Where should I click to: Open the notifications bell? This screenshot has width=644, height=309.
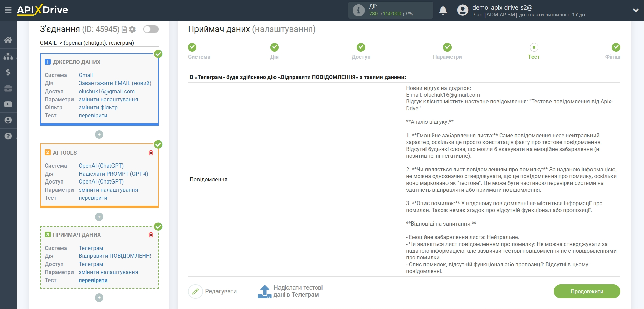(x=443, y=11)
